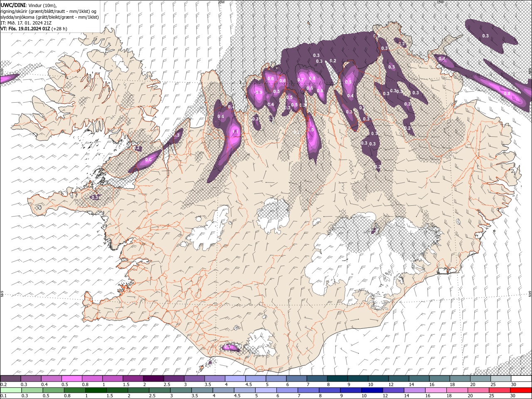Click the 16 swatch in the upper legend row

(439, 379)
